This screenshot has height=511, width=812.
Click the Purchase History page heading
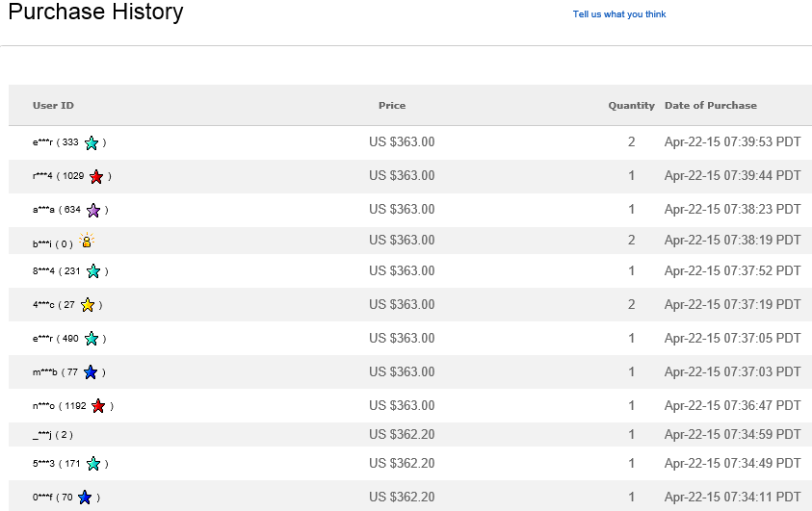tap(95, 13)
